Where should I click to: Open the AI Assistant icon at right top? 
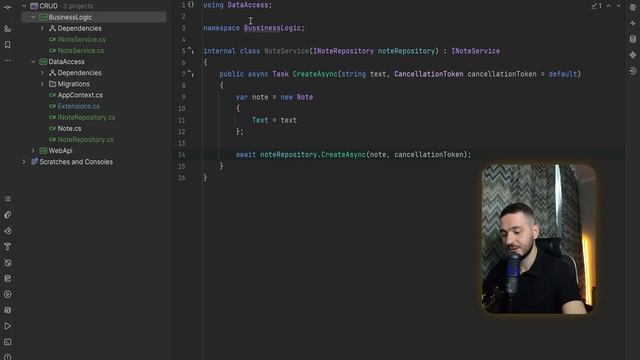(x=633, y=7)
